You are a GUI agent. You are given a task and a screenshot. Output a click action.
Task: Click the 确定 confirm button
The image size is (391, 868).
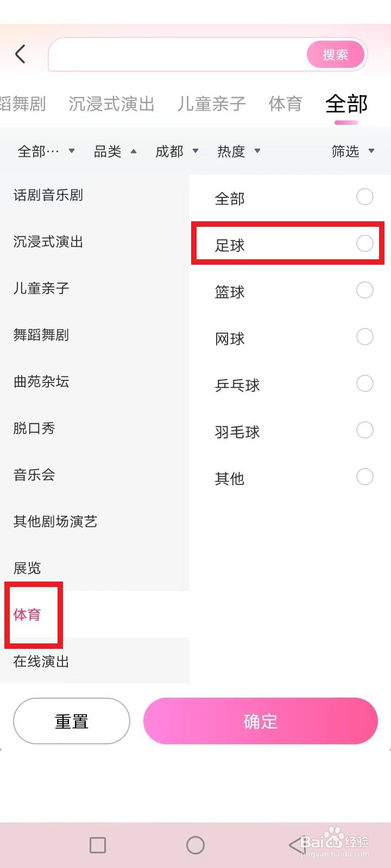[x=260, y=721]
